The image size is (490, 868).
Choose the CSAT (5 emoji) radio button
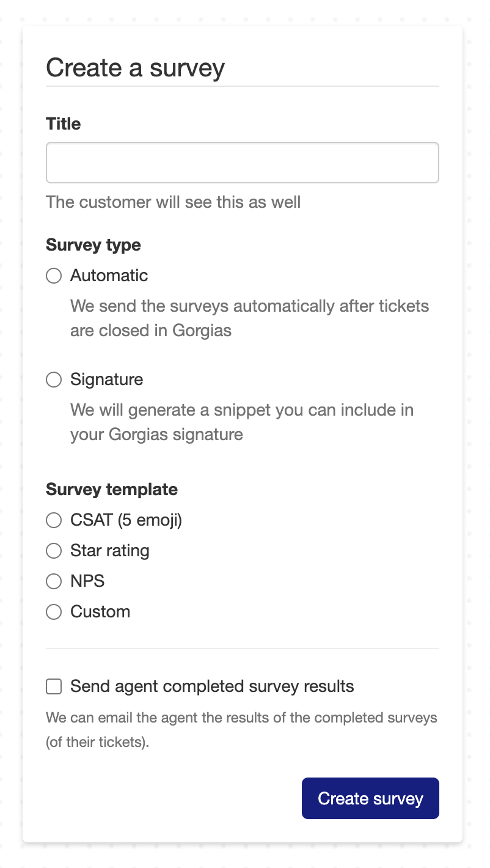[54, 521]
